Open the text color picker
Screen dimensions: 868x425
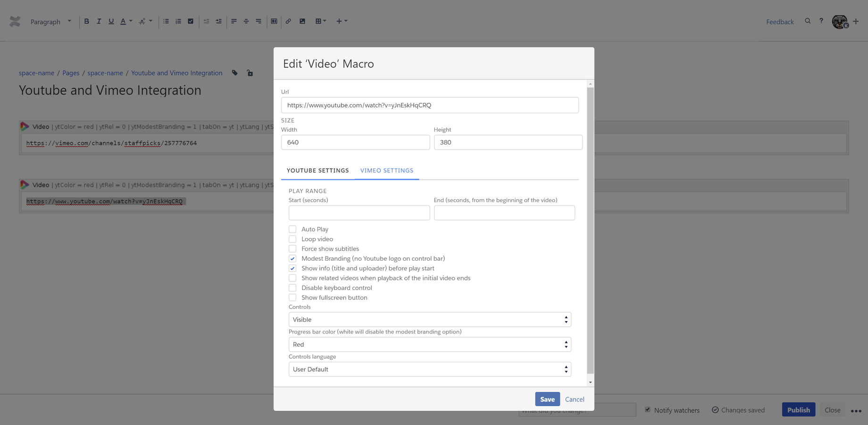pos(125,21)
